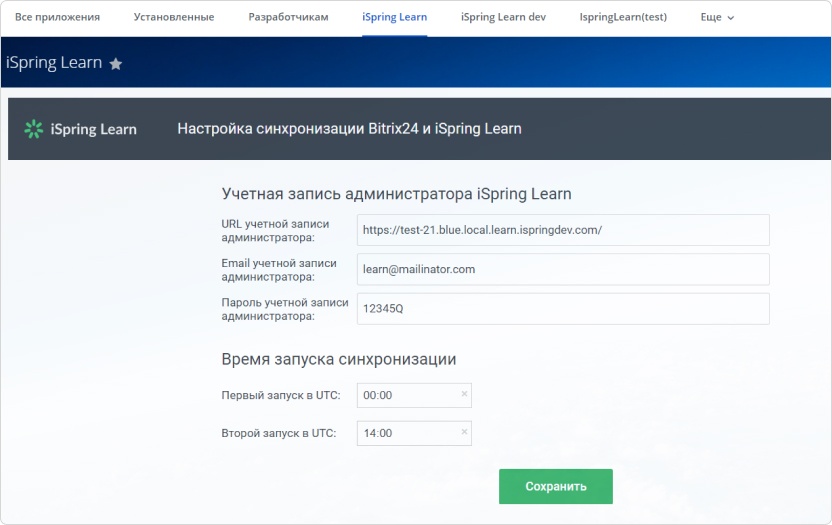
Task: Switch to Установленные tab
Action: coord(174,17)
